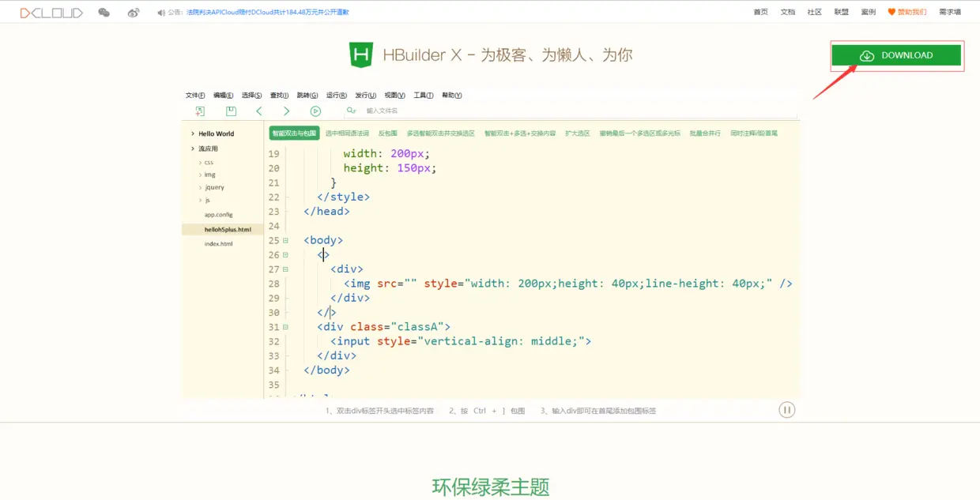Open the 工具(T) menu
Viewport: 980px width, 500px height.
click(424, 96)
